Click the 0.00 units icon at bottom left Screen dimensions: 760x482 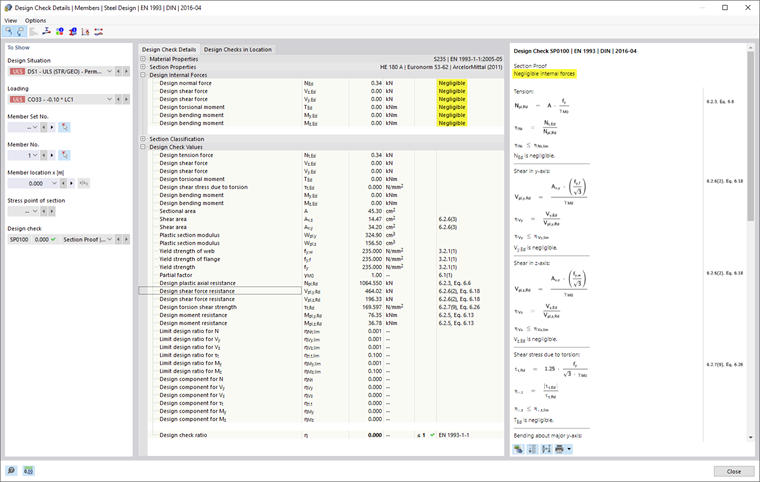(x=29, y=470)
